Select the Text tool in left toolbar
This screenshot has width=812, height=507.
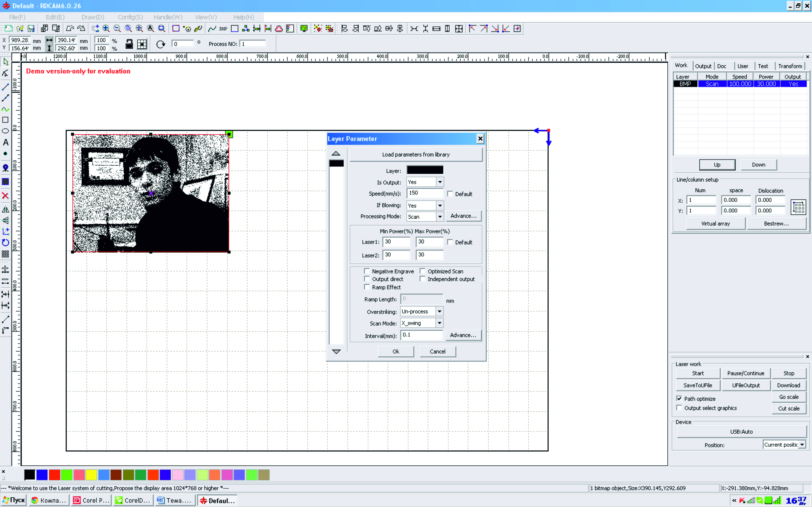click(x=6, y=142)
